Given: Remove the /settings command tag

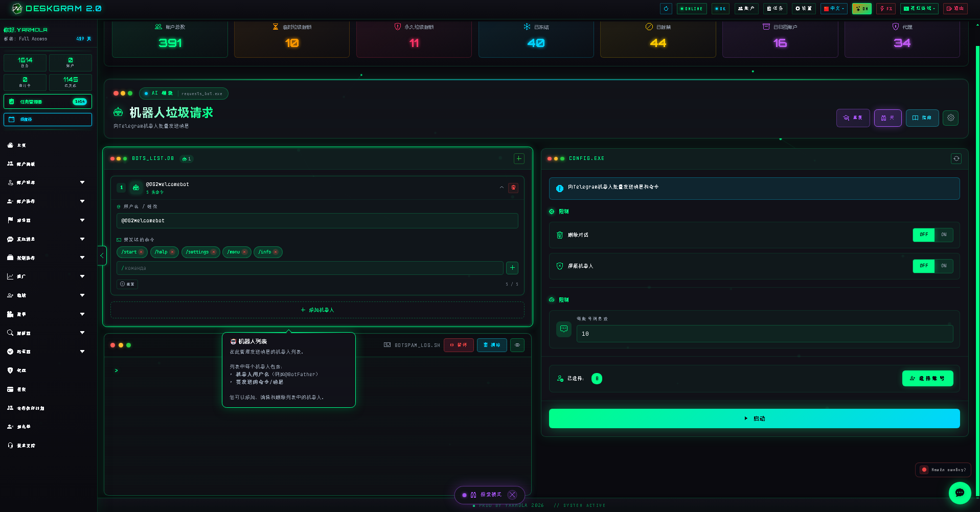Looking at the screenshot, I should tap(214, 252).
